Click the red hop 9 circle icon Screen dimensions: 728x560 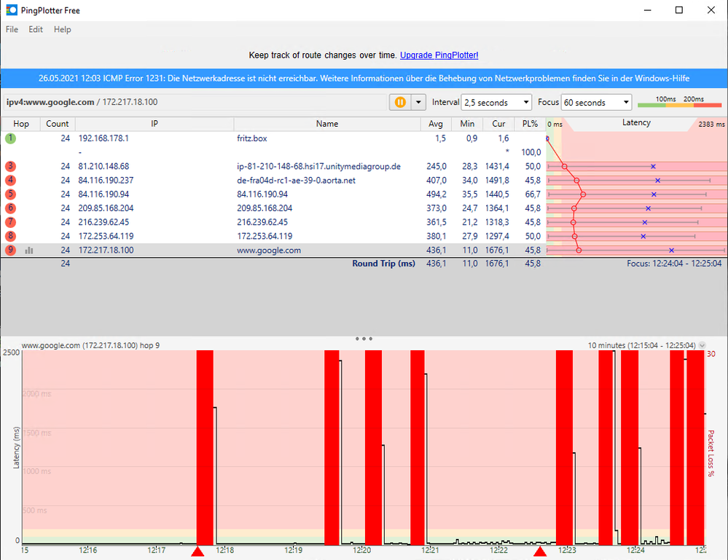pos(10,250)
